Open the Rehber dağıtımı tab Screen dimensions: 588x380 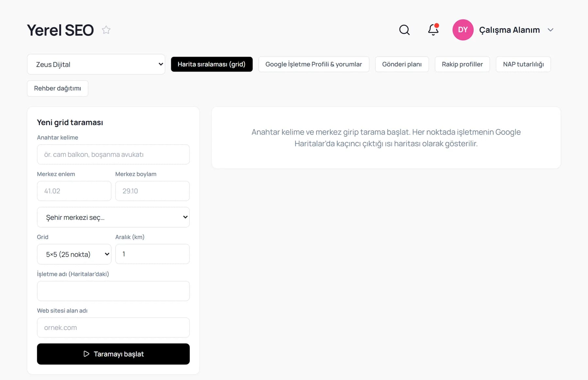coord(57,88)
